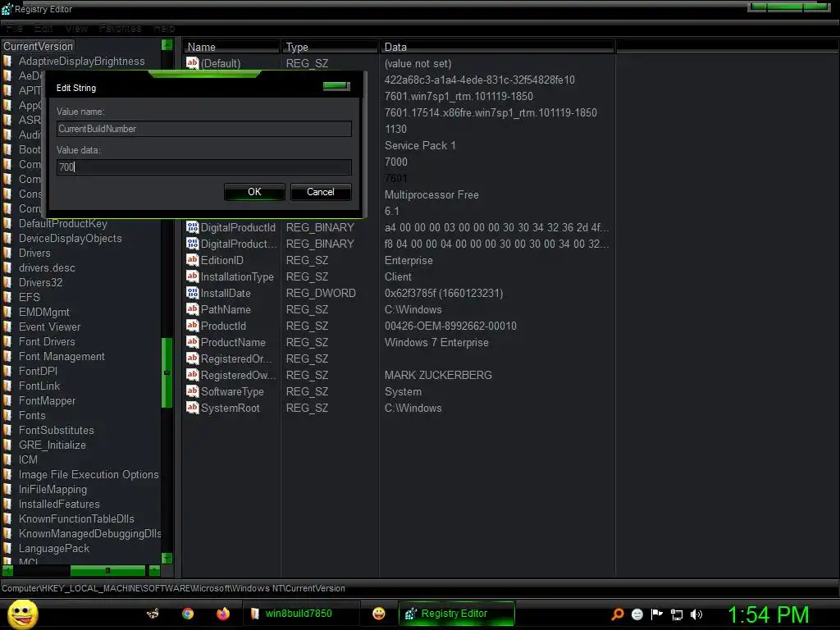Click the Registry Editor title bar icon
840x630 pixels.
coord(7,9)
